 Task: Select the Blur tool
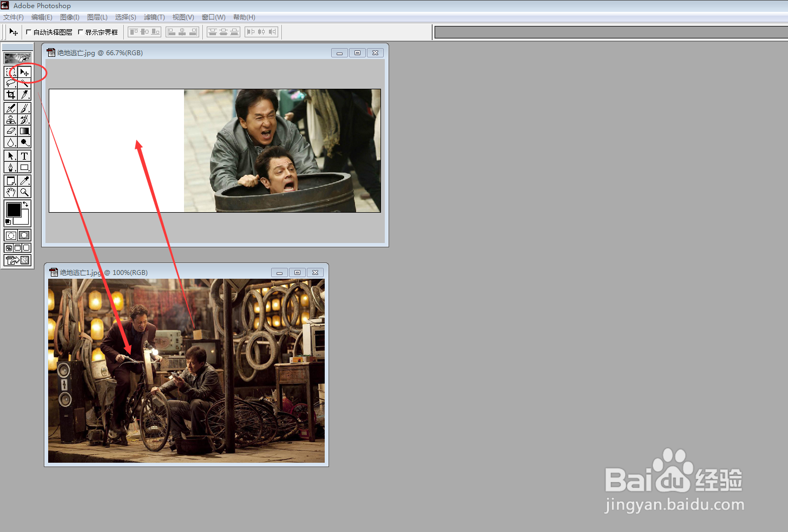pyautogui.click(x=11, y=142)
